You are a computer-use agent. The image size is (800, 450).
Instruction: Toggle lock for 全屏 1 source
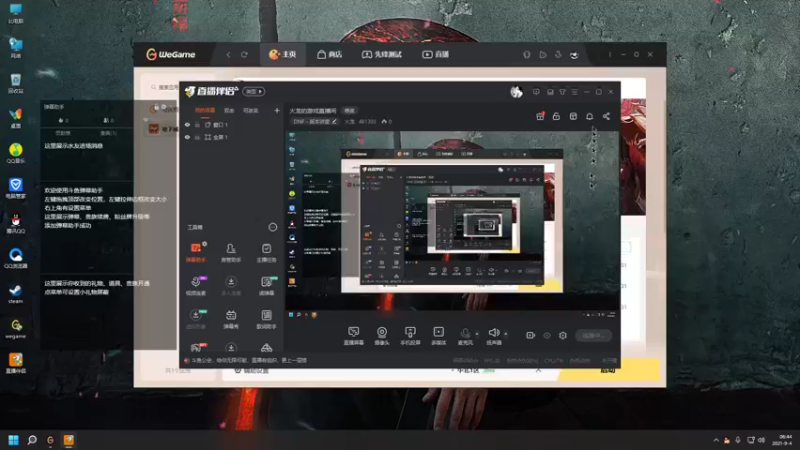pos(197,137)
